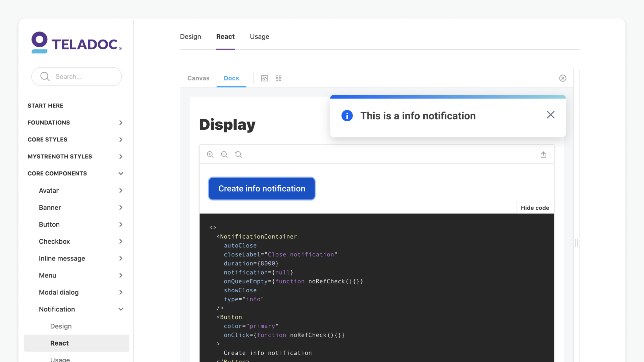Viewport: 644px width, 362px height.
Task: Open Start Here section
Action: point(45,106)
